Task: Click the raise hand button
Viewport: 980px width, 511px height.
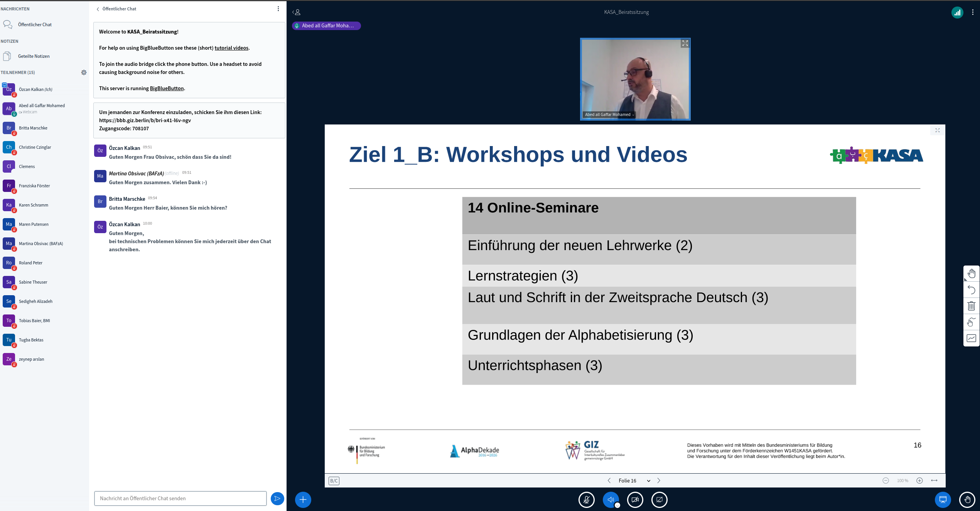Action: point(967,500)
